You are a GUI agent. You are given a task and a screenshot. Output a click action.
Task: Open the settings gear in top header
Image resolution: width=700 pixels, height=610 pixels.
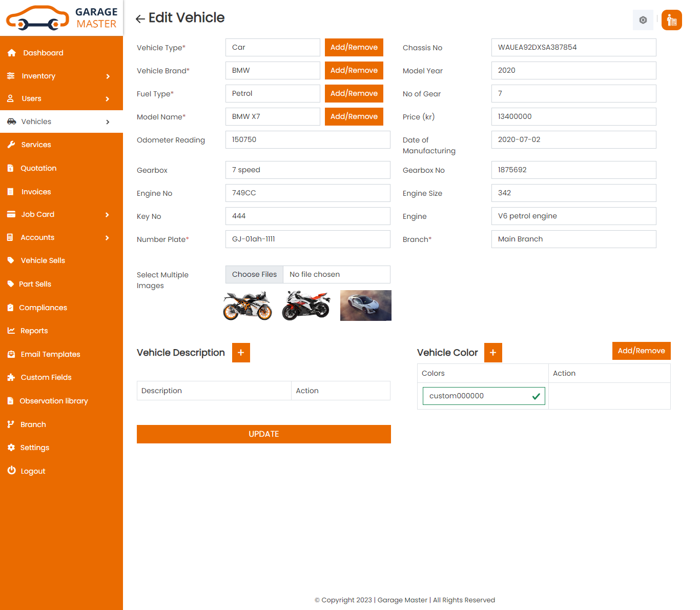pyautogui.click(x=643, y=20)
